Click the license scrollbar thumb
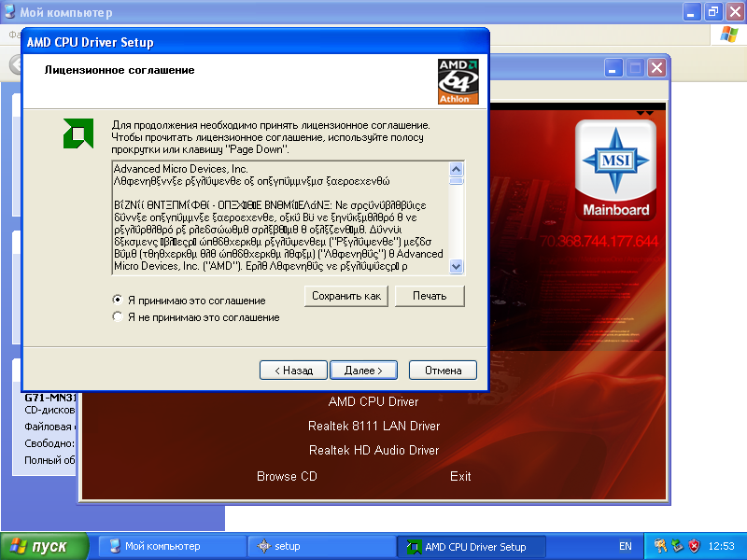 pyautogui.click(x=456, y=181)
